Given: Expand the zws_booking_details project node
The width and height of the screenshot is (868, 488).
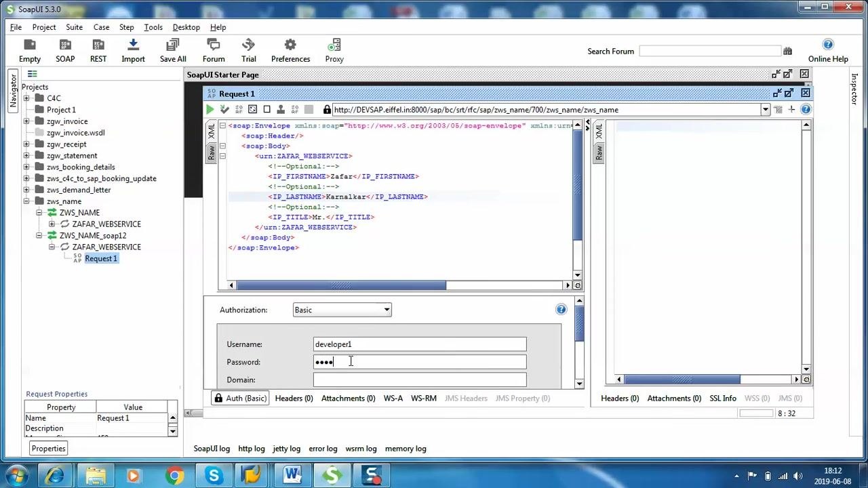Looking at the screenshot, I should pyautogui.click(x=26, y=167).
